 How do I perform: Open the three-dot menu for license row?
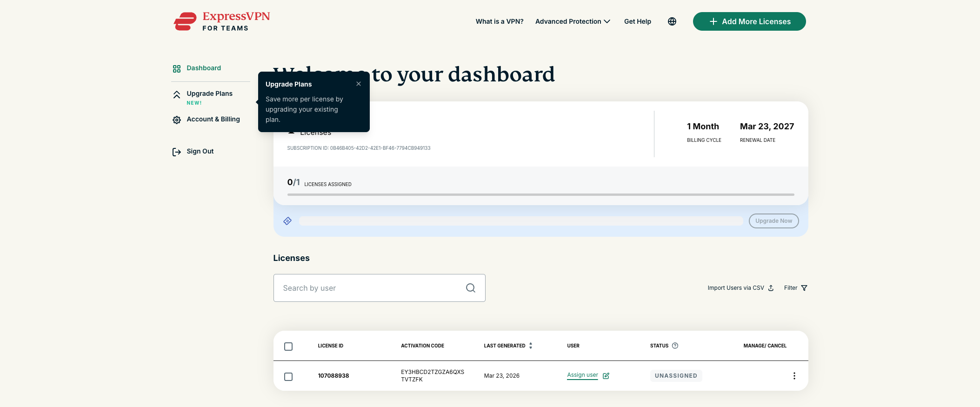(x=794, y=376)
